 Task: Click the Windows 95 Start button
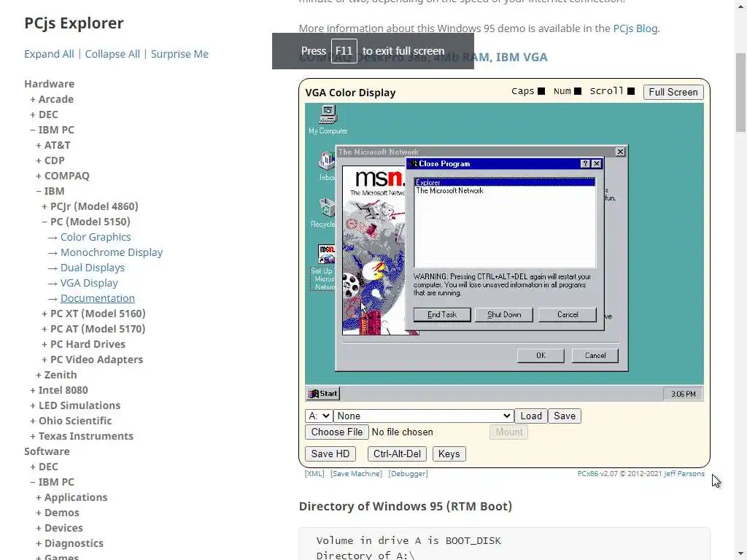click(323, 393)
